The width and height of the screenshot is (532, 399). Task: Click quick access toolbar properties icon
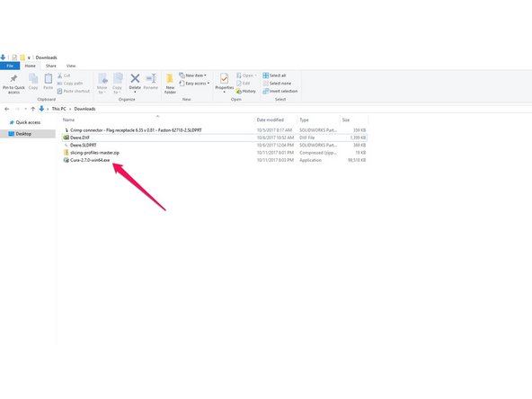pyautogui.click(x=14, y=58)
